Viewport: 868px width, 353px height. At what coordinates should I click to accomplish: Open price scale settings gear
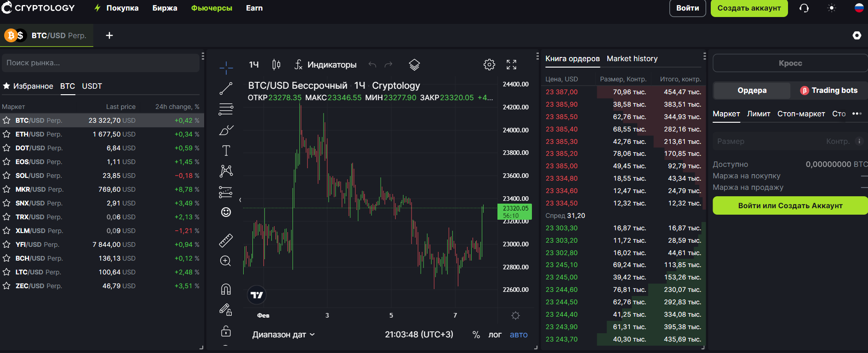pyautogui.click(x=515, y=316)
